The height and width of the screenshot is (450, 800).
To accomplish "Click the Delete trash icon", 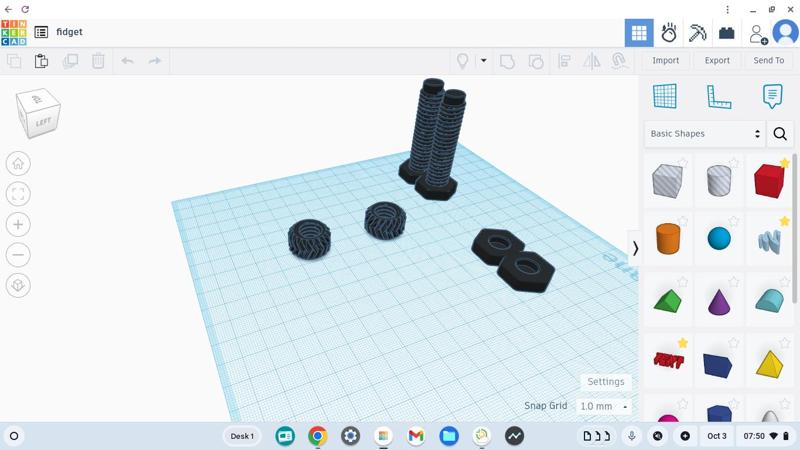I will coord(98,61).
